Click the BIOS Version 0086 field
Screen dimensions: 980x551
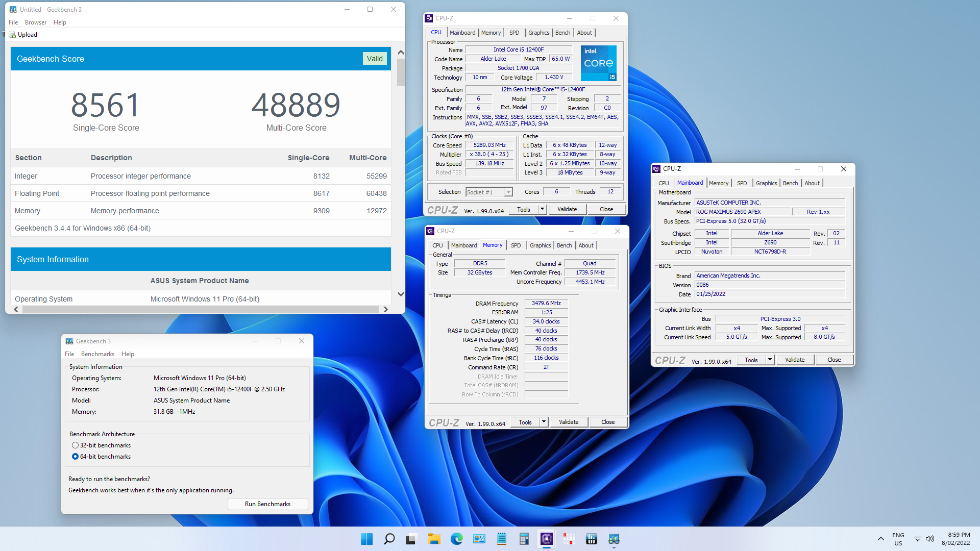770,285
